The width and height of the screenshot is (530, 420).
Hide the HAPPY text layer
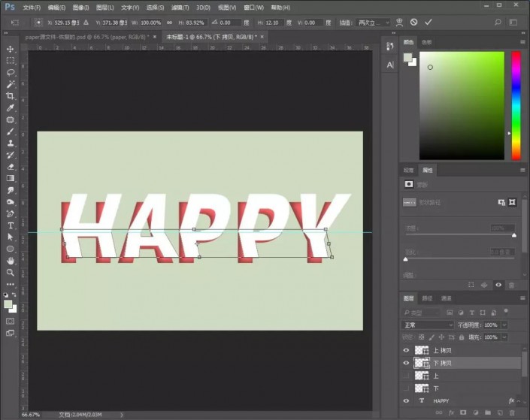406,401
